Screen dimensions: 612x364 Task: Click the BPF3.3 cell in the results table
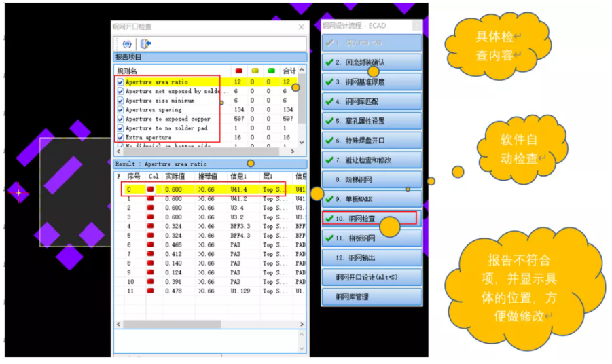click(x=240, y=226)
